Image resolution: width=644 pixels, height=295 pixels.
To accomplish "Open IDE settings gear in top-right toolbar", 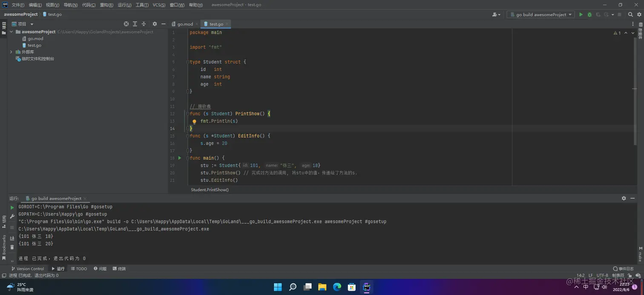I will tap(639, 14).
